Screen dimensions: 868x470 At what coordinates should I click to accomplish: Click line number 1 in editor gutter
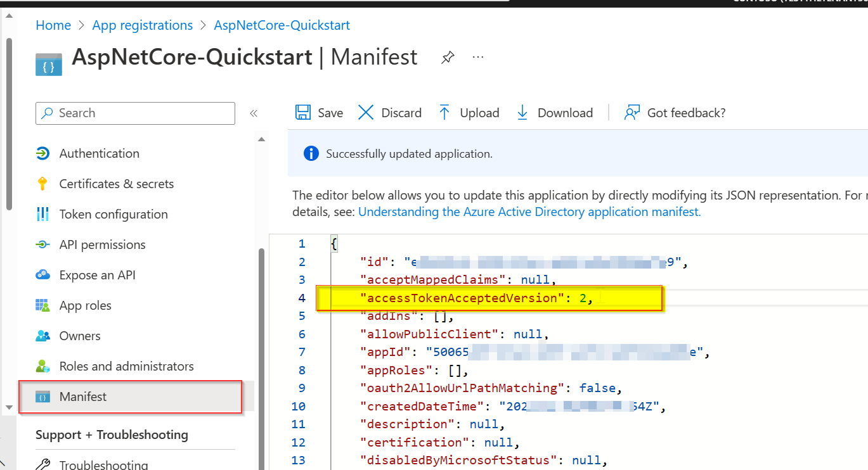[x=302, y=244]
